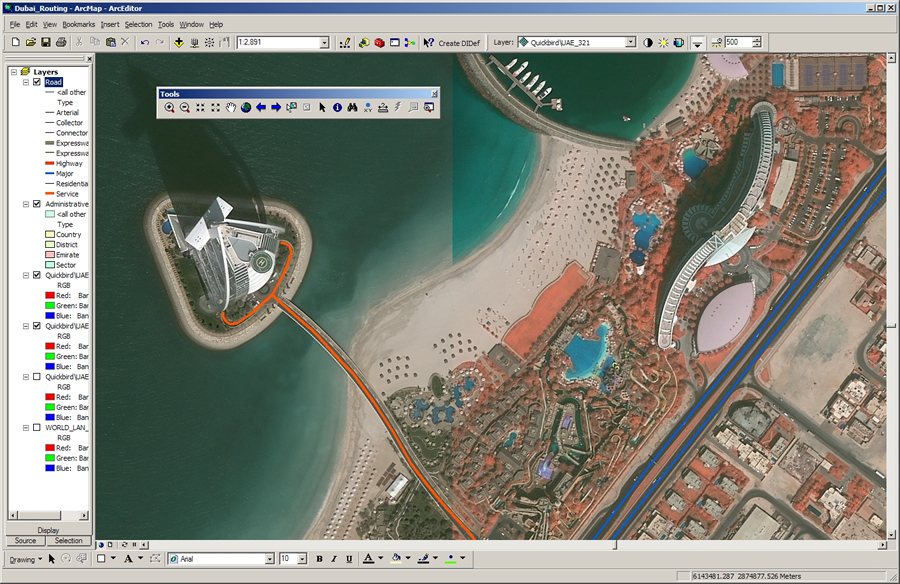Viewport: 900px width, 584px height.
Task: Uncheck the first Quickbird\UAE layer
Action: click(x=37, y=275)
